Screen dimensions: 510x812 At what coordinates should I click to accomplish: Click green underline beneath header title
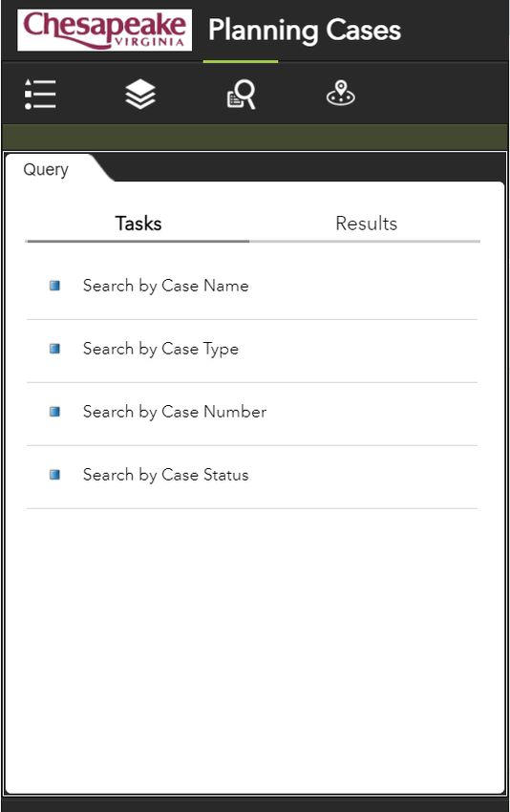point(241,61)
